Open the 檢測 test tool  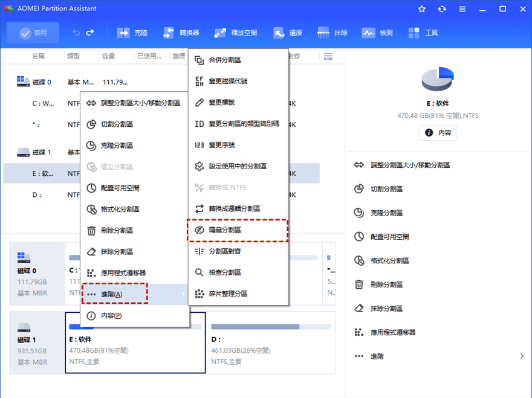click(x=377, y=33)
